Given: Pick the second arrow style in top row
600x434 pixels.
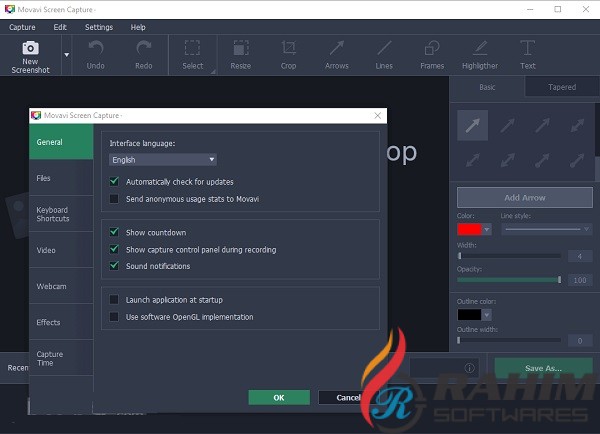Looking at the screenshot, I should pos(507,125).
